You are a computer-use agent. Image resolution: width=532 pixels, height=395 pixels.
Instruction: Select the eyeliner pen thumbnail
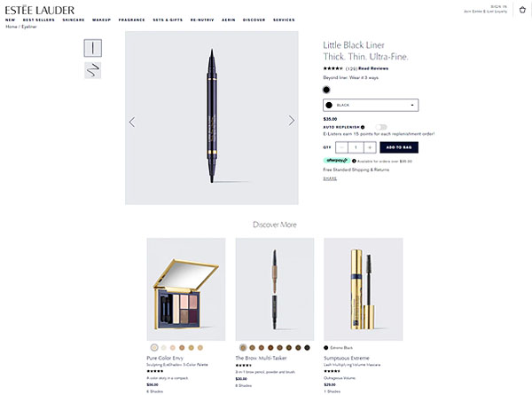[x=92, y=48]
